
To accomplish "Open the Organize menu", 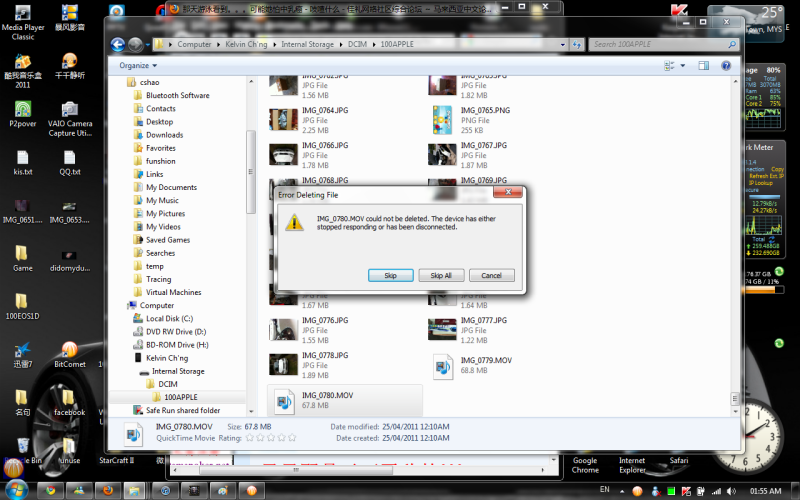I will pos(137,65).
